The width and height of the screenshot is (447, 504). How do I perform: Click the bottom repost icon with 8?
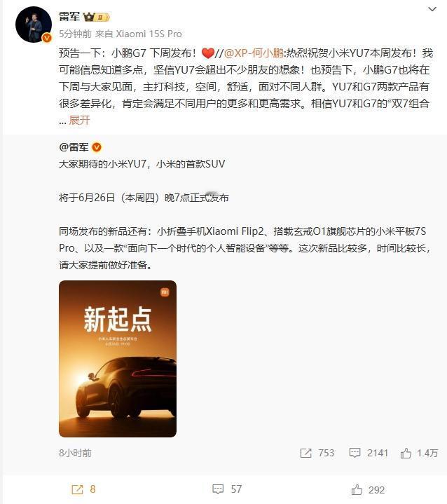77,489
